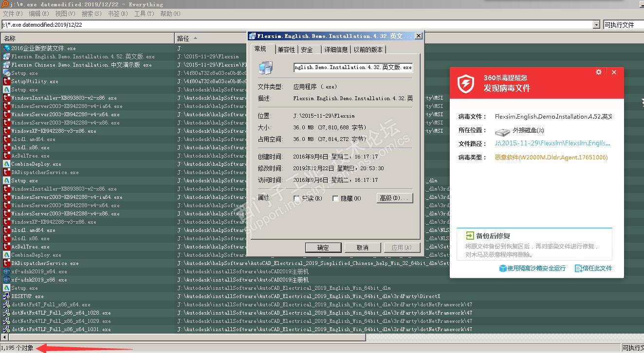The width and height of the screenshot is (644, 353).
Task: Click the application icon in the properties dialog
Action: (x=265, y=68)
